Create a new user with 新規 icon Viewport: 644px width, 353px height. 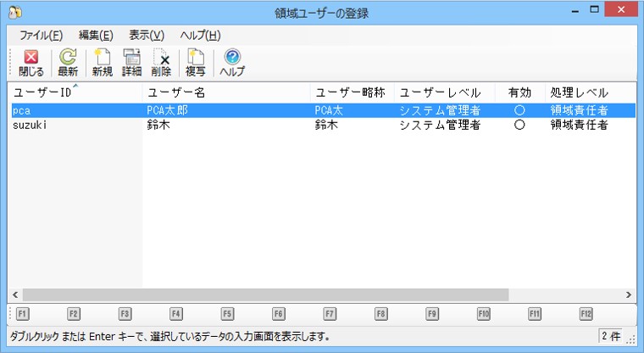pyautogui.click(x=102, y=63)
